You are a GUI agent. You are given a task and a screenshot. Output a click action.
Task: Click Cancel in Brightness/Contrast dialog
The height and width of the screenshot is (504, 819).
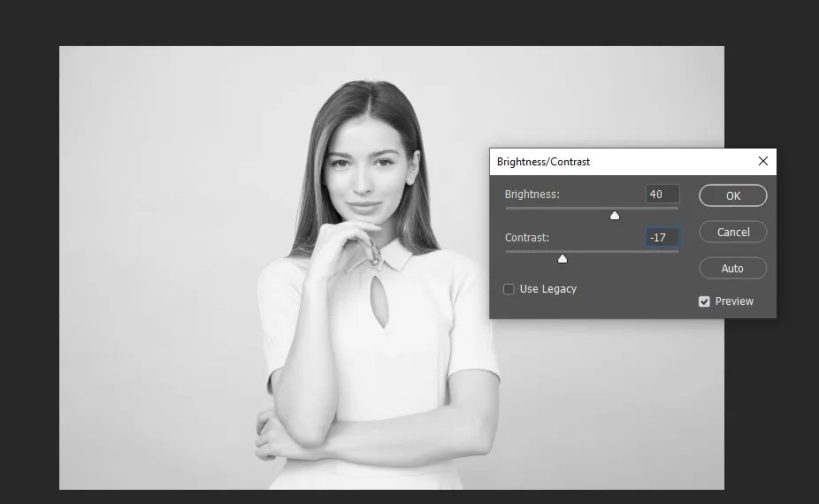coord(733,232)
